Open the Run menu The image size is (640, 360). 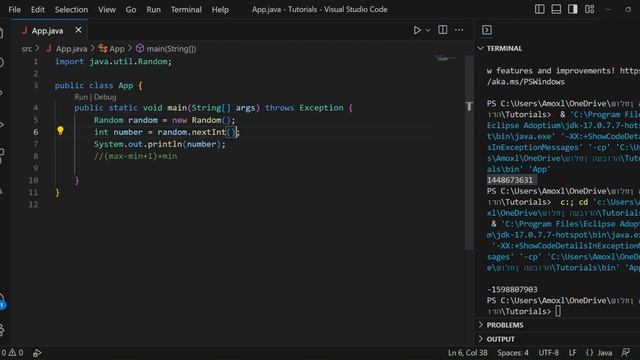point(153,9)
